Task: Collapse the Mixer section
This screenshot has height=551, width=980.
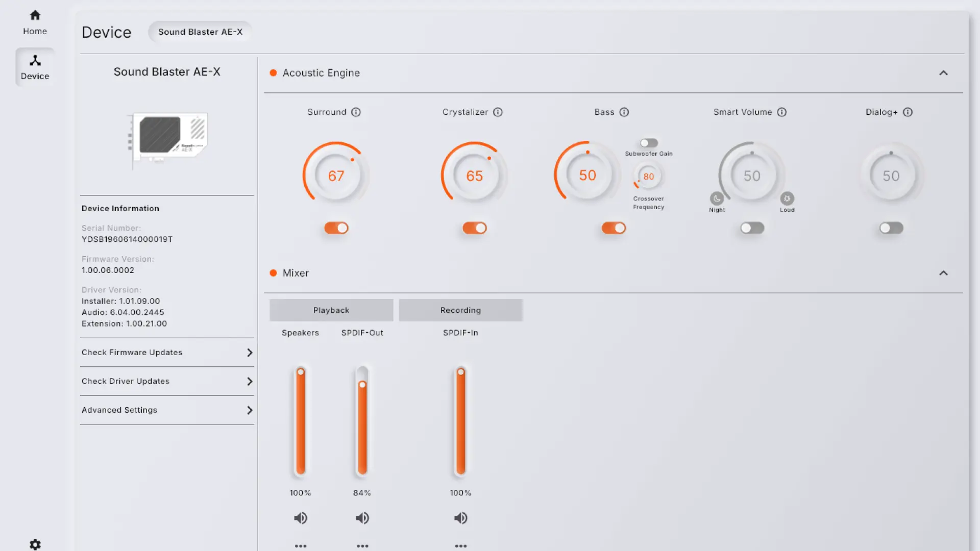Action: coord(943,273)
